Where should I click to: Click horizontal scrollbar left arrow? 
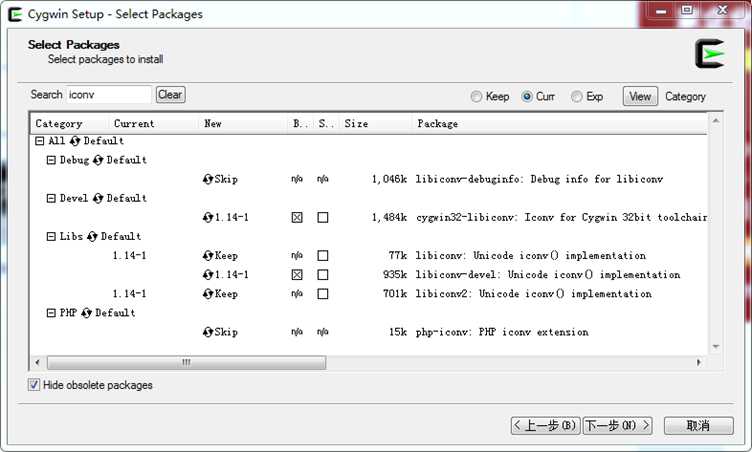38,362
